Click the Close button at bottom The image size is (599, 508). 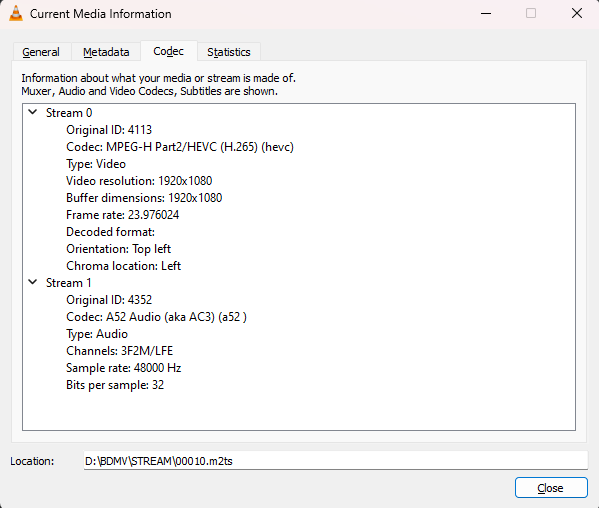(x=550, y=488)
